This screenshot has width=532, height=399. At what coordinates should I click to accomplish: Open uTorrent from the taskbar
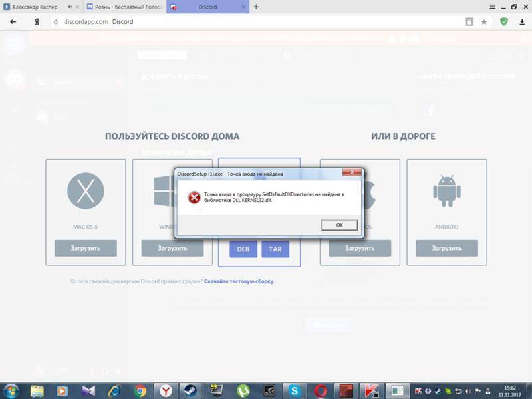click(x=243, y=391)
